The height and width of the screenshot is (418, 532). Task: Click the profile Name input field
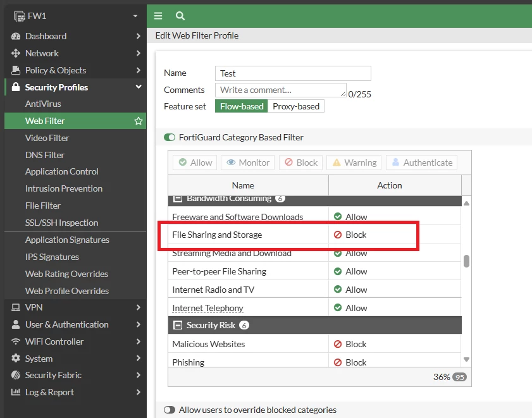pyautogui.click(x=293, y=73)
